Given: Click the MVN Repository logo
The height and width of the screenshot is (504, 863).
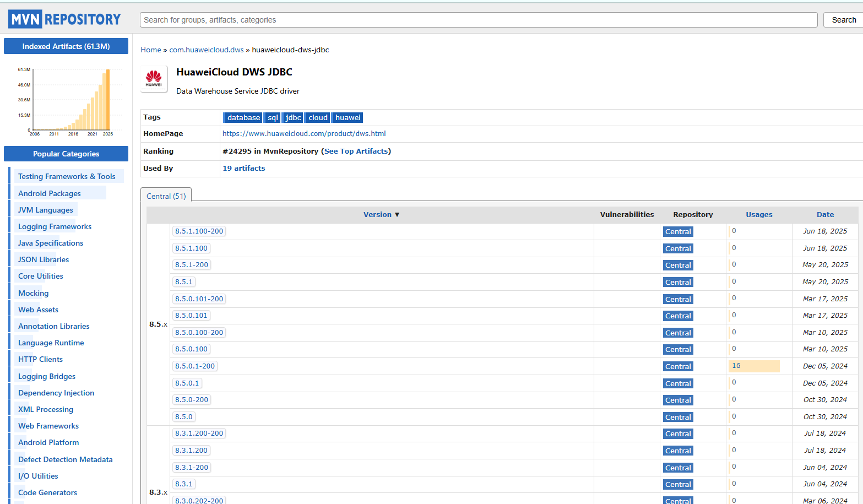Looking at the screenshot, I should 64,20.
